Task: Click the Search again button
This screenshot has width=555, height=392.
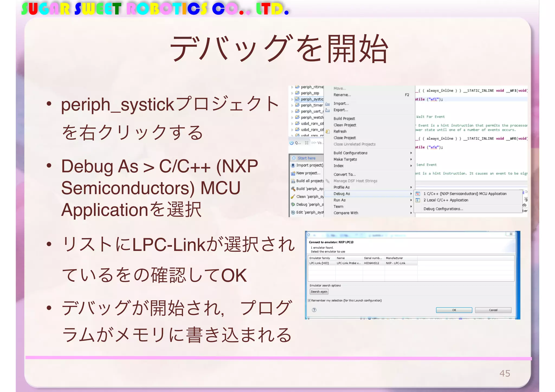Action: (x=319, y=292)
